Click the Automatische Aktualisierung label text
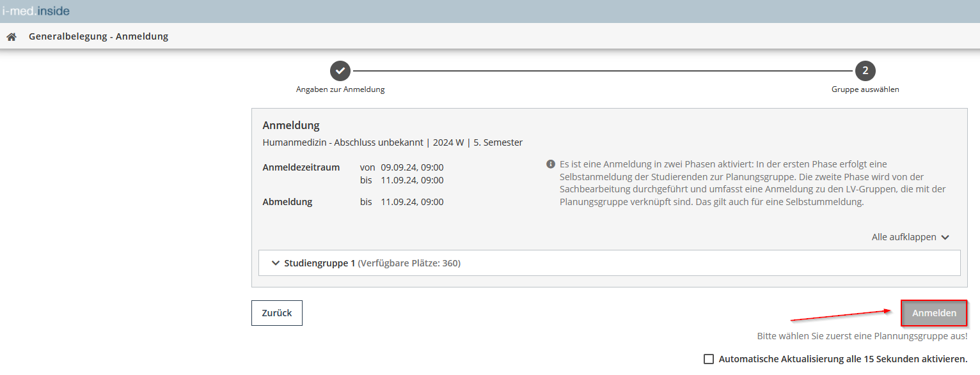Image resolution: width=980 pixels, height=375 pixels. pos(843,359)
